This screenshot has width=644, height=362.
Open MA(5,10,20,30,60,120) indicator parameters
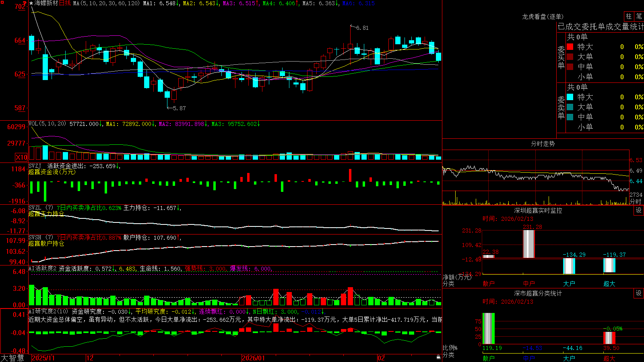pyautogui.click(x=106, y=3)
